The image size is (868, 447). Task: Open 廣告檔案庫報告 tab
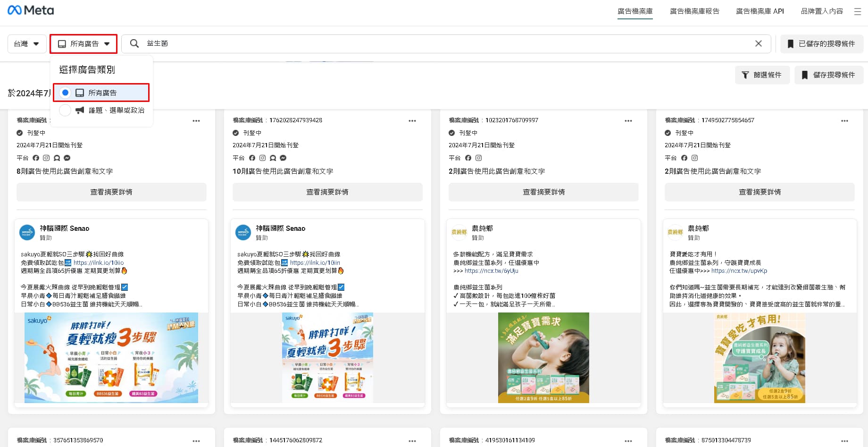pyautogui.click(x=694, y=11)
